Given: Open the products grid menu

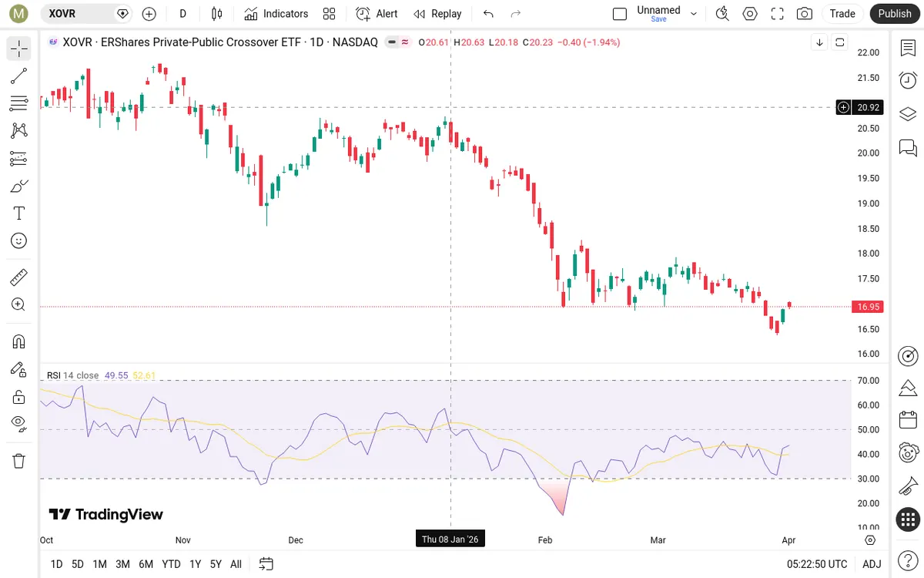Looking at the screenshot, I should click(908, 519).
